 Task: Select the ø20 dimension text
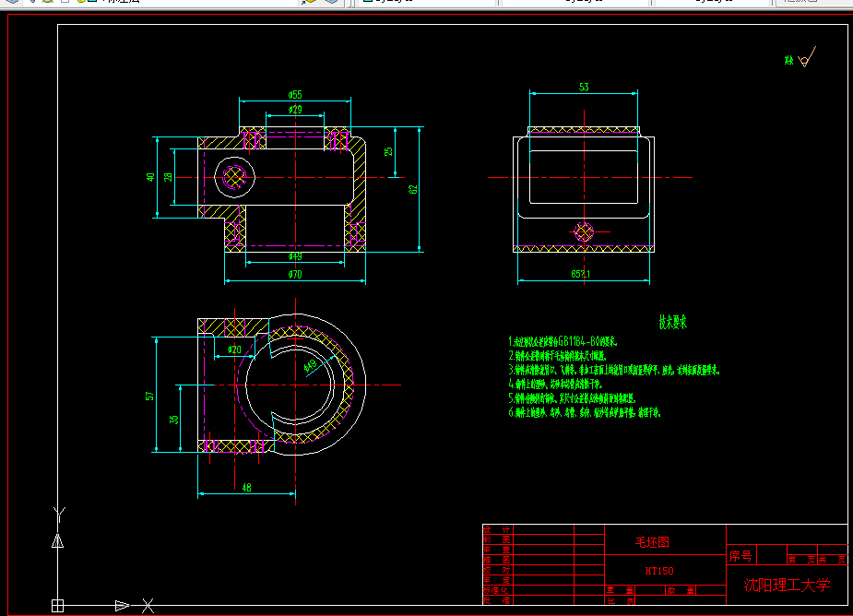[x=234, y=349]
